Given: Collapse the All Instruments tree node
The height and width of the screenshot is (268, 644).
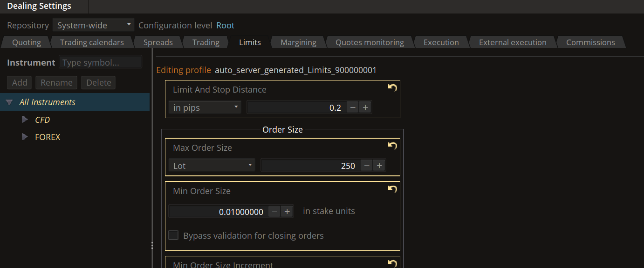Looking at the screenshot, I should point(9,102).
